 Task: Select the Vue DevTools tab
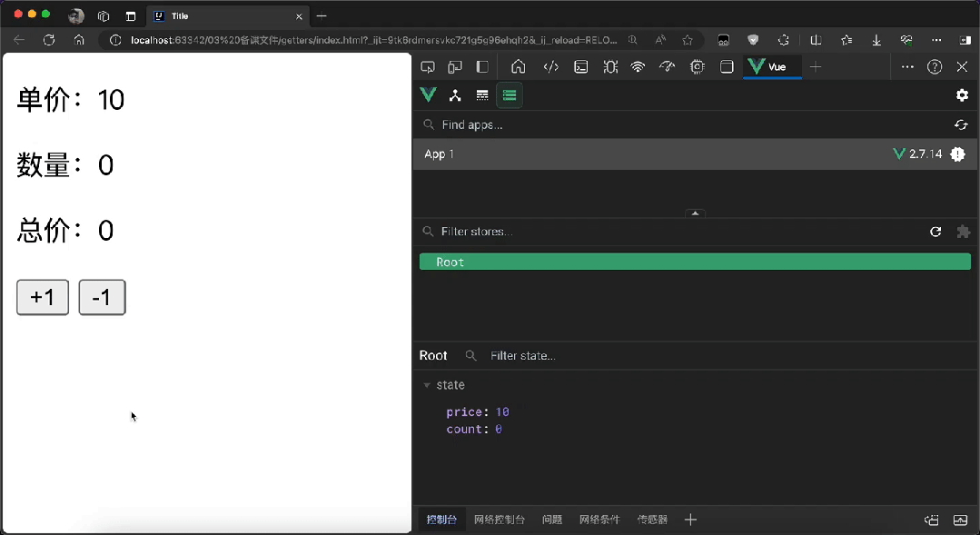[x=772, y=67]
